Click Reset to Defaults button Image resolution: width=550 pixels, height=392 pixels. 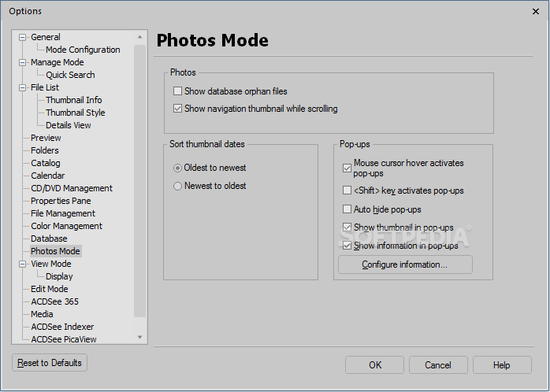tap(50, 363)
